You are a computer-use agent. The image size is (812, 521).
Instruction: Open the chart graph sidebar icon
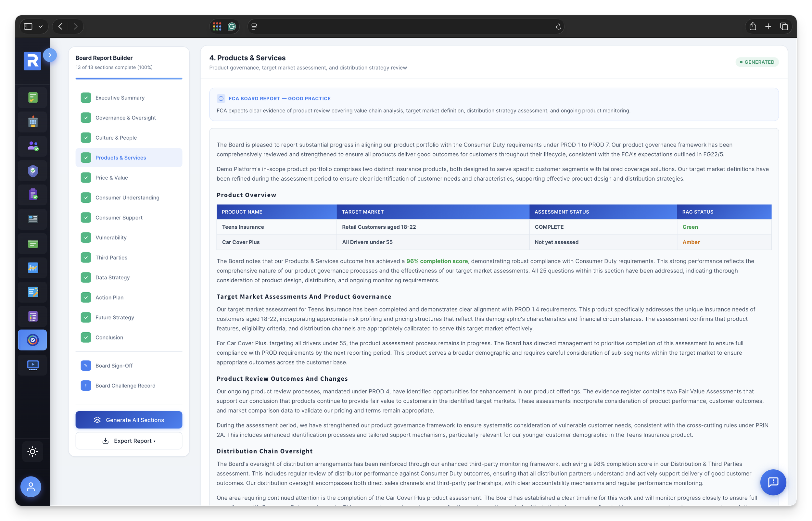point(33,268)
